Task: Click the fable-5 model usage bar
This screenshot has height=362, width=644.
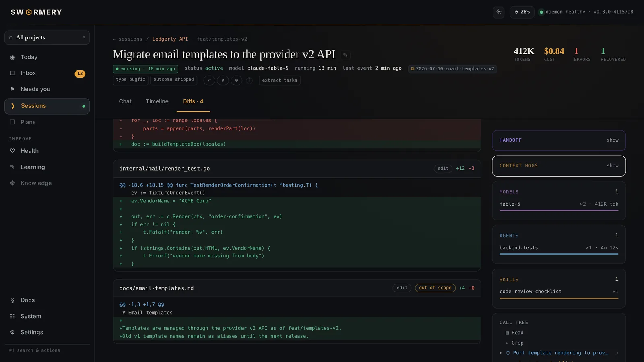Action: coord(559,210)
